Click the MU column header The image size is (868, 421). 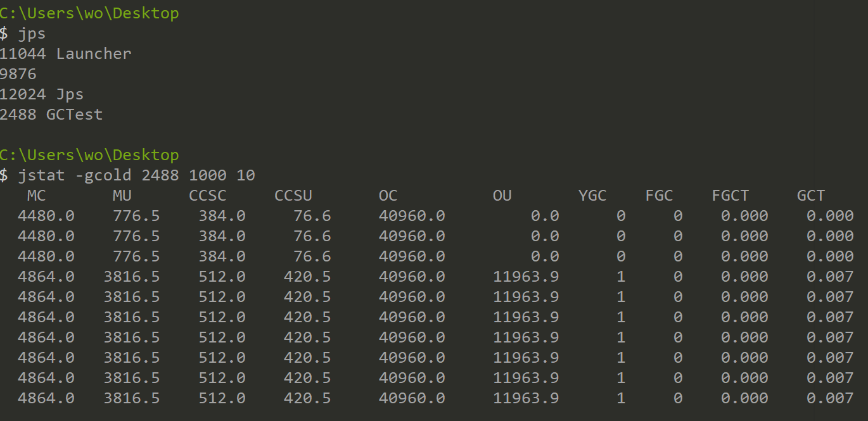pyautogui.click(x=122, y=196)
